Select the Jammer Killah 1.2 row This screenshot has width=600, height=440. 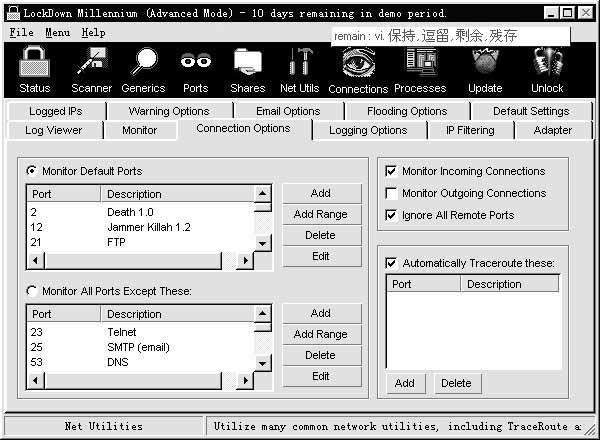click(x=141, y=227)
